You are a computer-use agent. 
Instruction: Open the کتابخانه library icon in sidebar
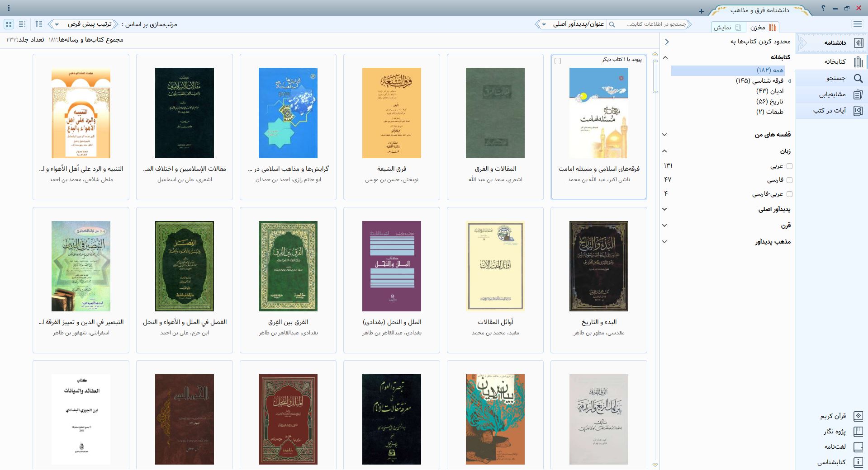click(x=858, y=62)
